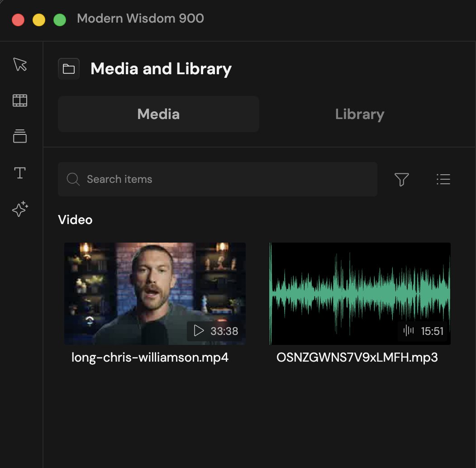Click the waveform icon on the mp3 duration badge
Image resolution: width=476 pixels, height=468 pixels.
408,331
